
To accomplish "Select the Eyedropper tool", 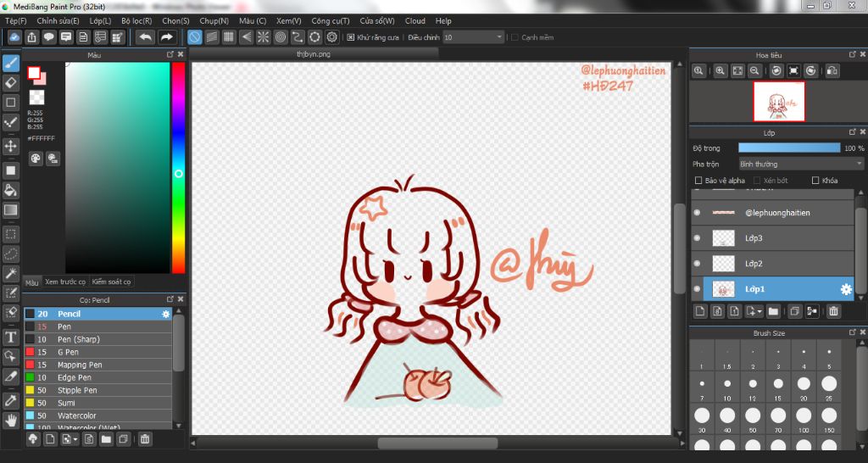I will (10, 400).
